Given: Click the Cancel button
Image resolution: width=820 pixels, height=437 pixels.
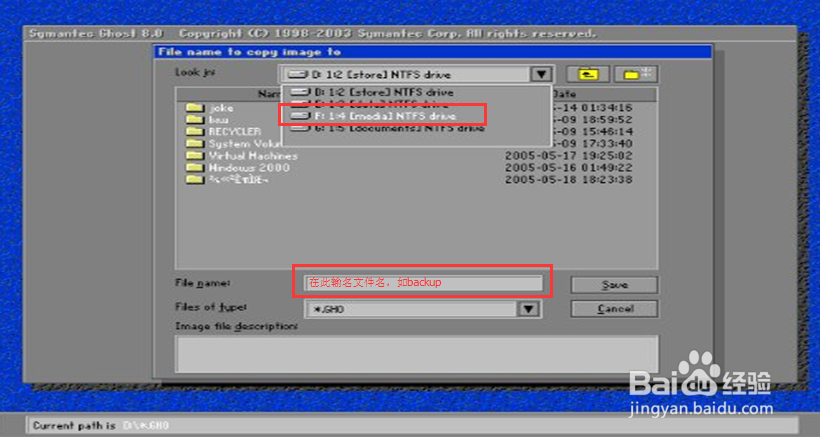Looking at the screenshot, I should [614, 308].
